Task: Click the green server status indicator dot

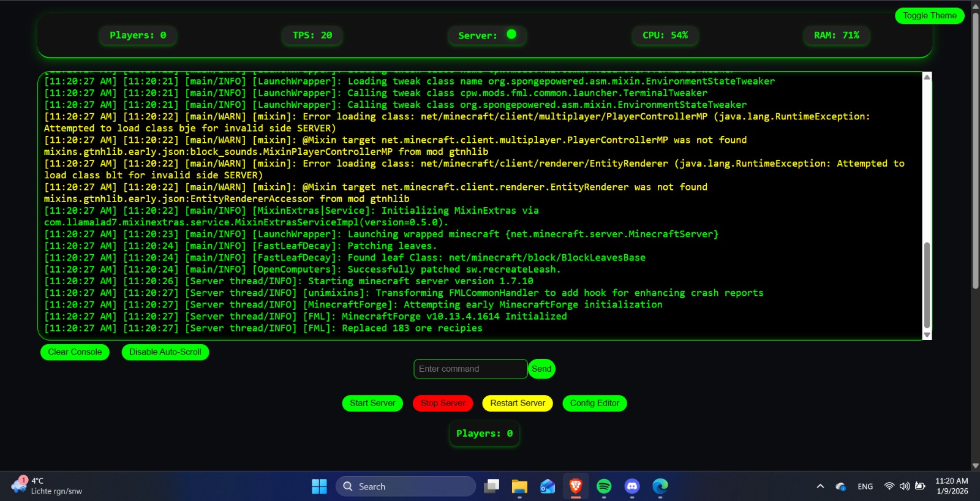Action: point(511,34)
